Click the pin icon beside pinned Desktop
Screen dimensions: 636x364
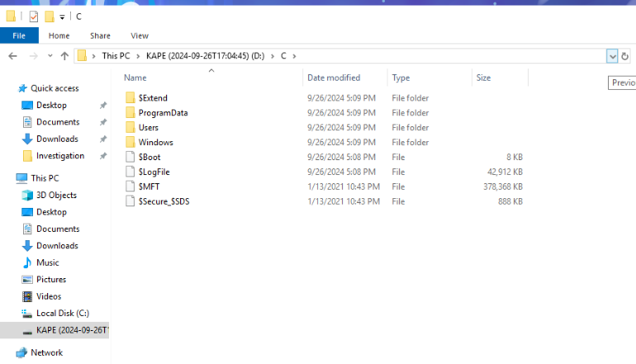point(103,106)
